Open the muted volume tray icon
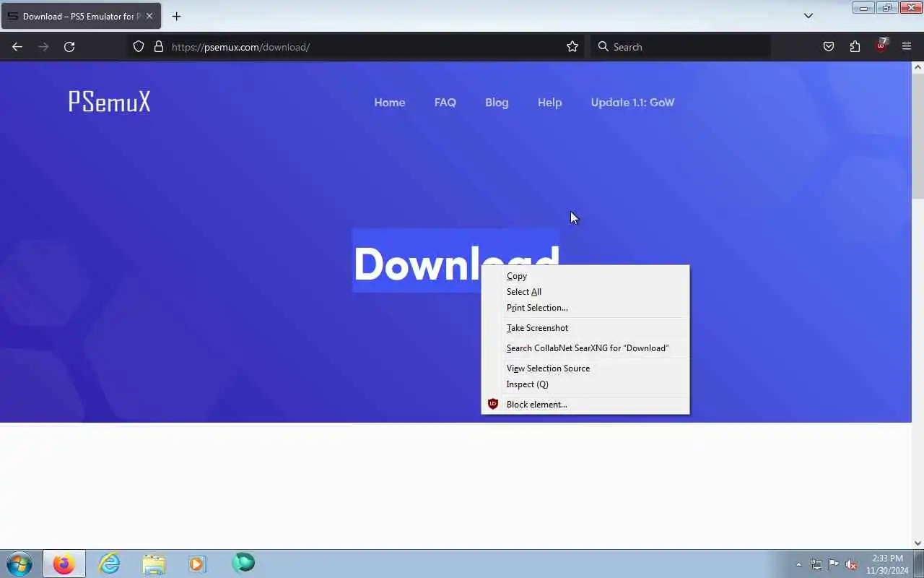This screenshot has height=578, width=924. (x=851, y=565)
